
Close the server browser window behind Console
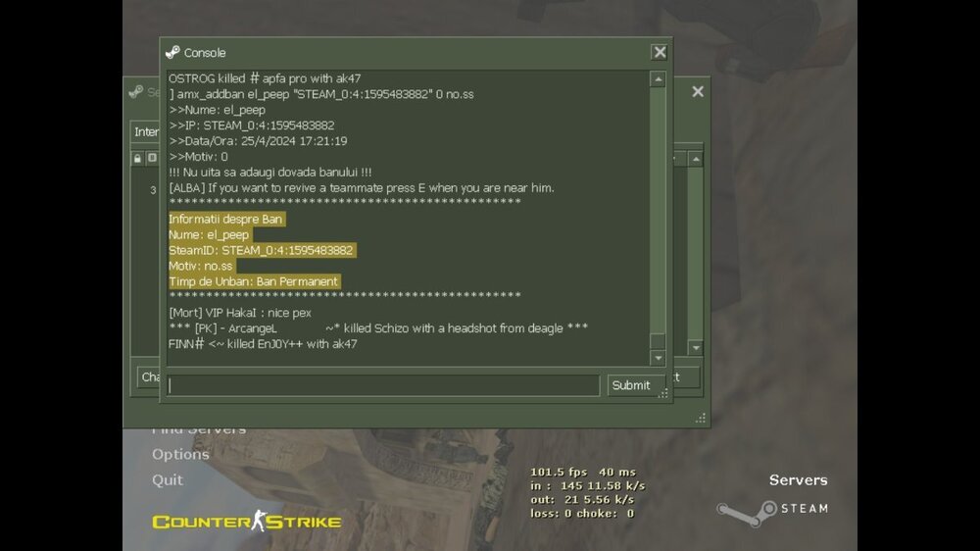697,91
